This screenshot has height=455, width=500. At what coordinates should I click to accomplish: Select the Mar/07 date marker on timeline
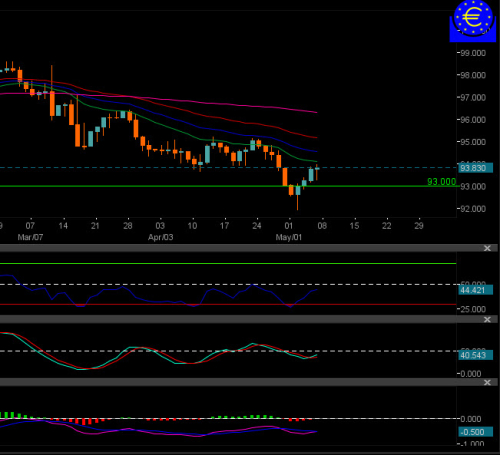(x=30, y=237)
